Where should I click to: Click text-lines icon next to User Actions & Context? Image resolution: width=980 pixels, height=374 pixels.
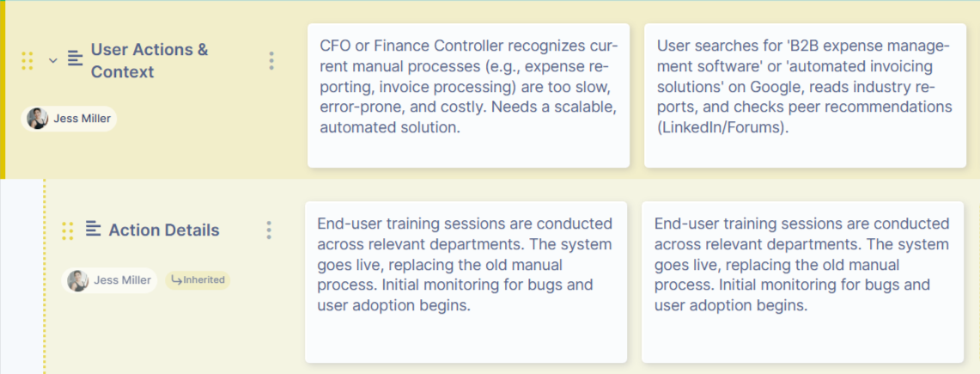tap(76, 58)
